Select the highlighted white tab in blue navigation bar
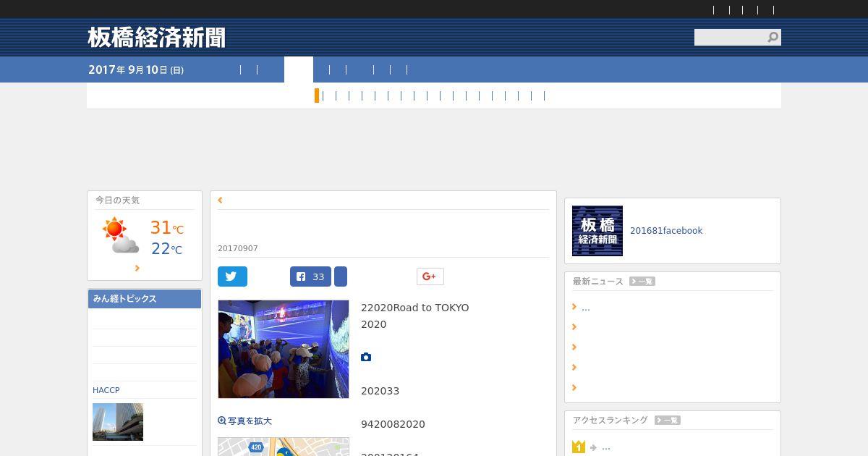868x456 pixels. click(299, 69)
